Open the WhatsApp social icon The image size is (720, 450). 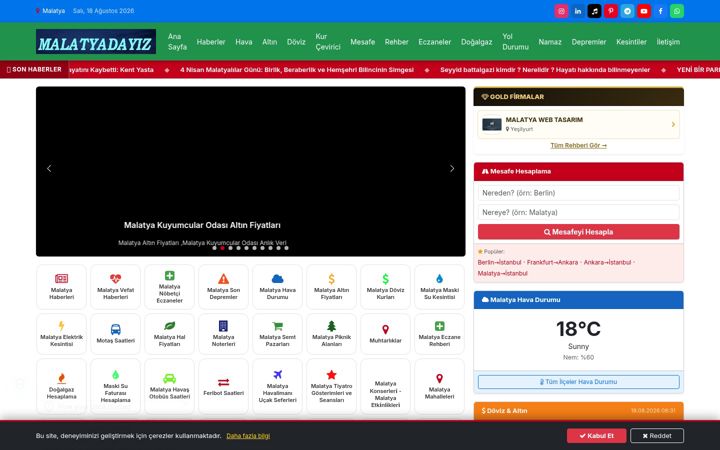tap(677, 11)
